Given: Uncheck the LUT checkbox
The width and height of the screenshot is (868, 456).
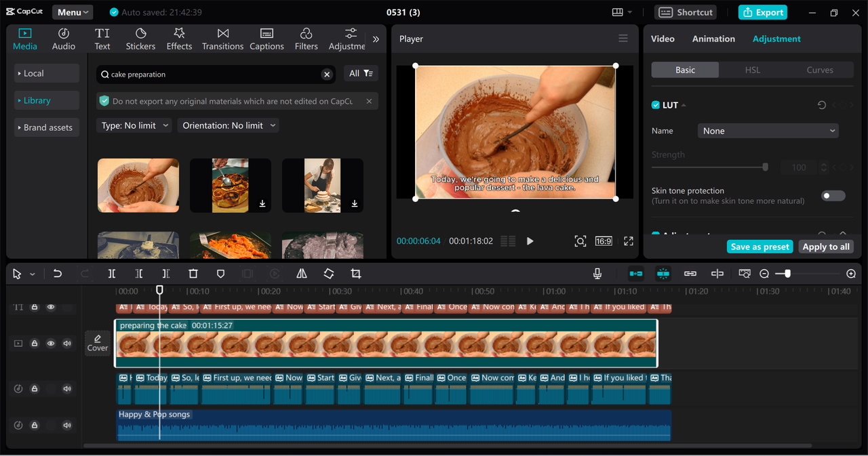Looking at the screenshot, I should click(x=656, y=105).
